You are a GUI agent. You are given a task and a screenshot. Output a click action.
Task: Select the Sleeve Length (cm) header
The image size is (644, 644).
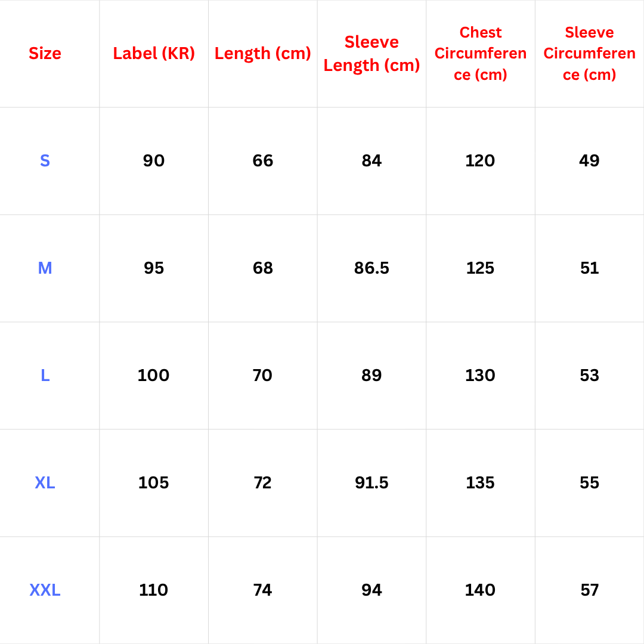(371, 54)
